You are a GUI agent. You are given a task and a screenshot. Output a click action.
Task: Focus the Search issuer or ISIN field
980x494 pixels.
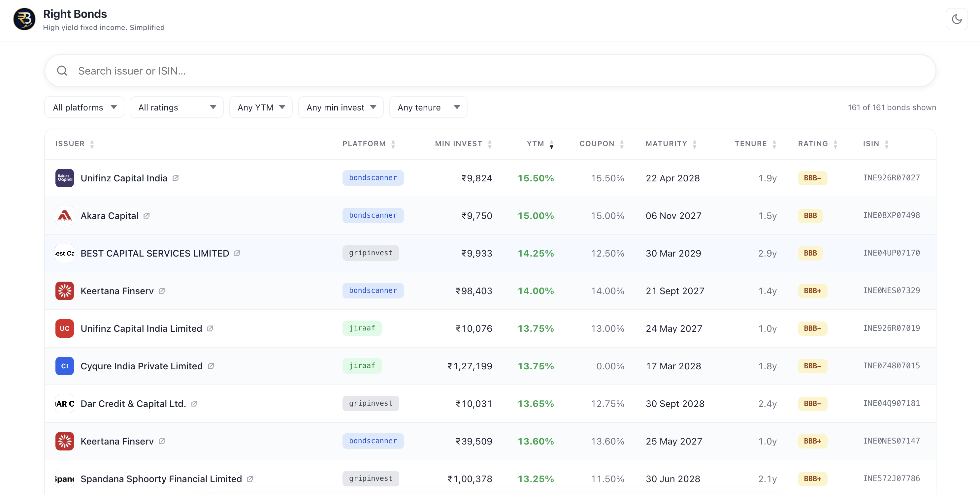(x=490, y=71)
